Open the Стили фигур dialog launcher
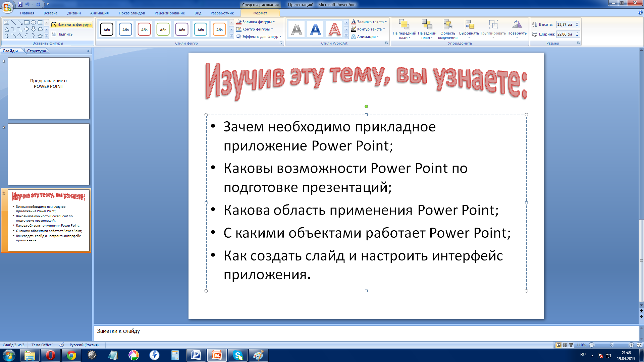Screen dimensions: 644x362 (281, 43)
